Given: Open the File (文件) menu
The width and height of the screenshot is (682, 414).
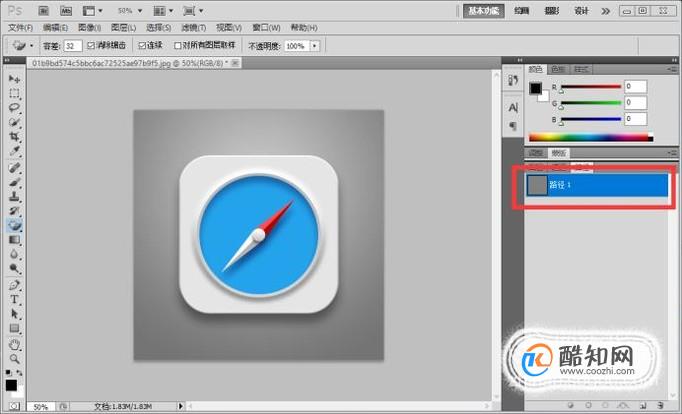Looking at the screenshot, I should (20, 28).
